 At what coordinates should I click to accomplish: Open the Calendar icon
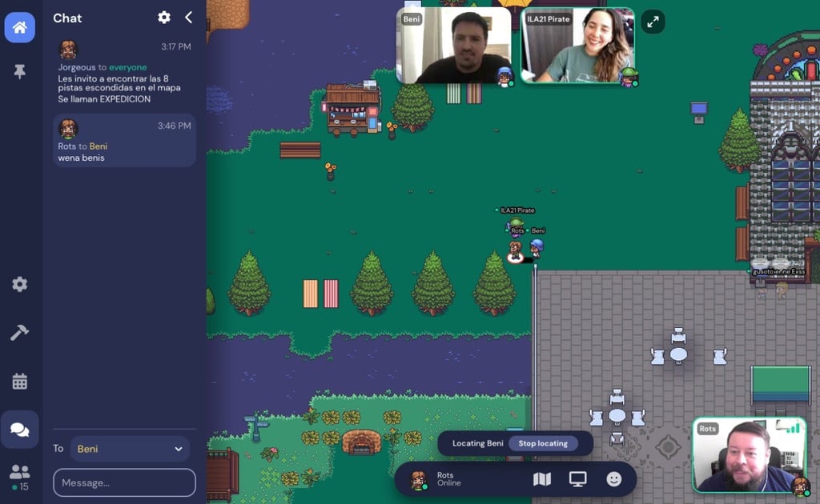pyautogui.click(x=19, y=382)
